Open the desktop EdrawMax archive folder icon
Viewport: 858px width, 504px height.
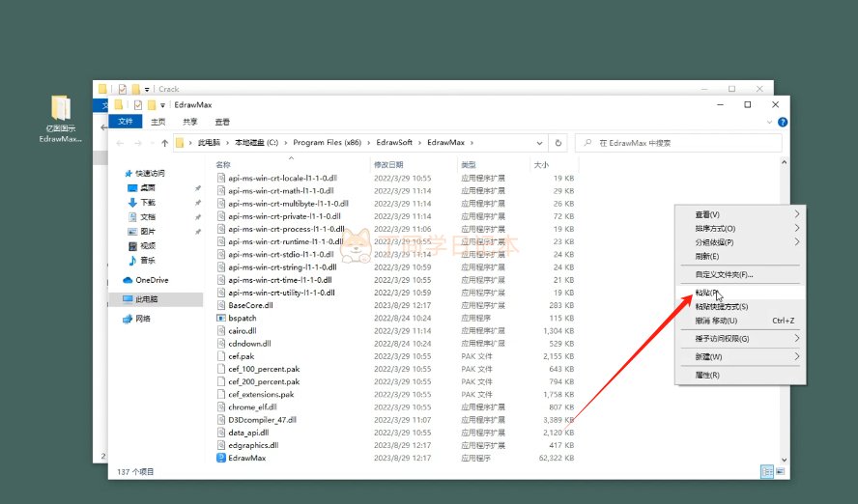(60, 108)
